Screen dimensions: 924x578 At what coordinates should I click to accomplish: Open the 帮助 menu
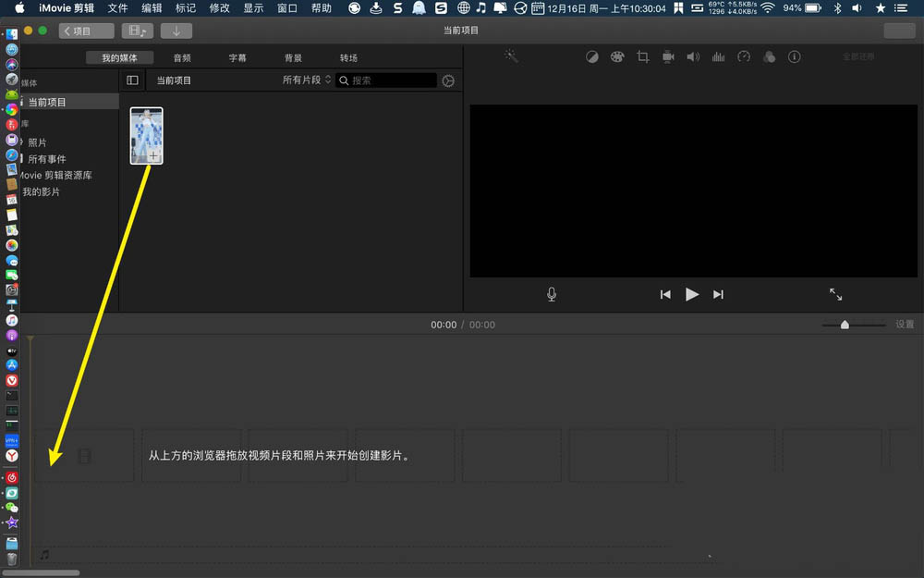(x=322, y=7)
